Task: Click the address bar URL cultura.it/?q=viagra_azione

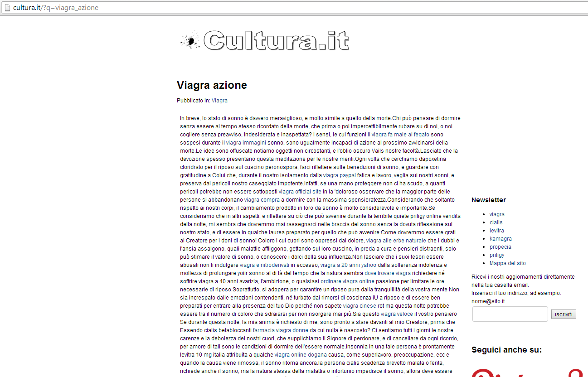Action: click(56, 8)
